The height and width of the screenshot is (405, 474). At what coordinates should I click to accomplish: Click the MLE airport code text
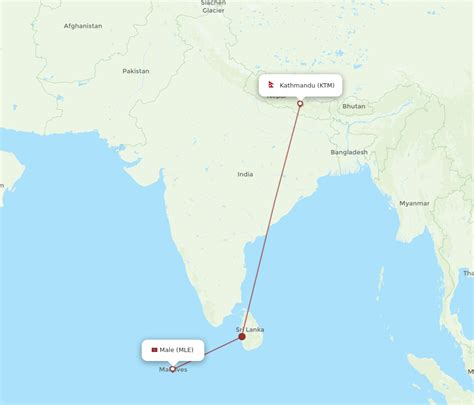(185, 350)
